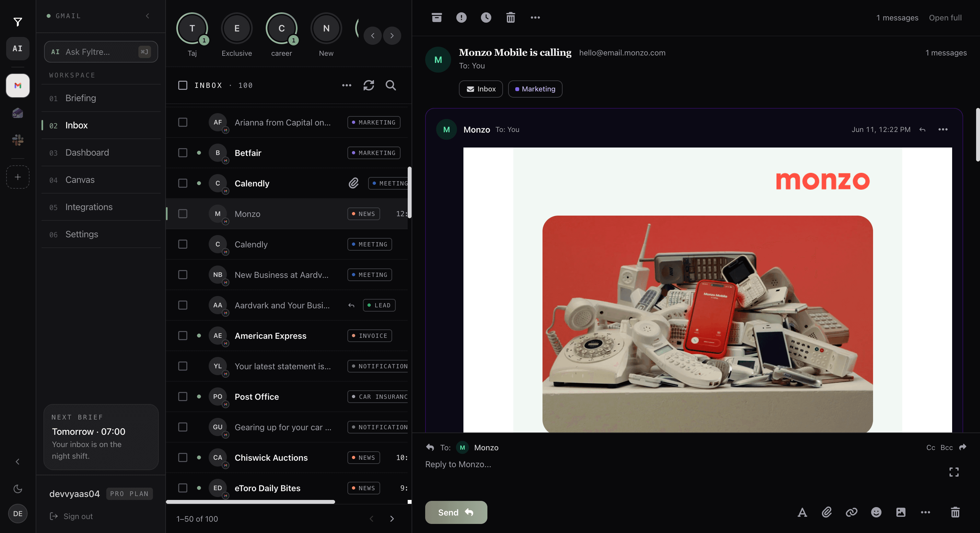The height and width of the screenshot is (533, 980).
Task: Refresh the inbox list
Action: (369, 85)
